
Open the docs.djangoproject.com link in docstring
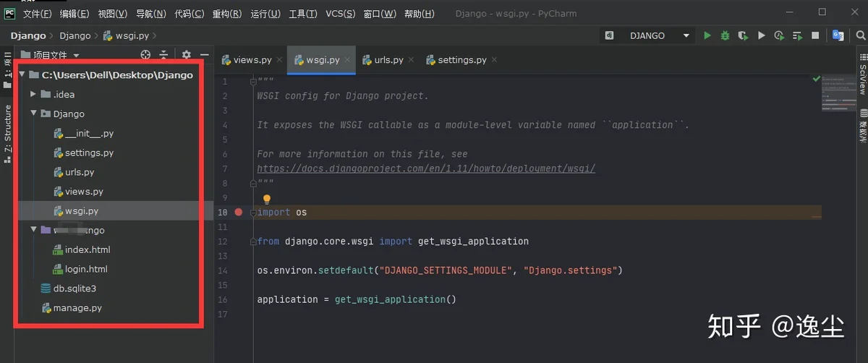tap(426, 168)
